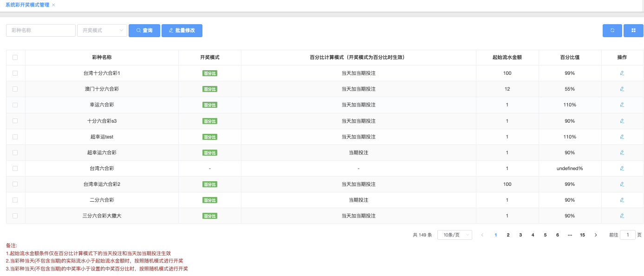The height and width of the screenshot is (276, 644).
Task: Click the 前往 page number input box
Action: [628, 235]
